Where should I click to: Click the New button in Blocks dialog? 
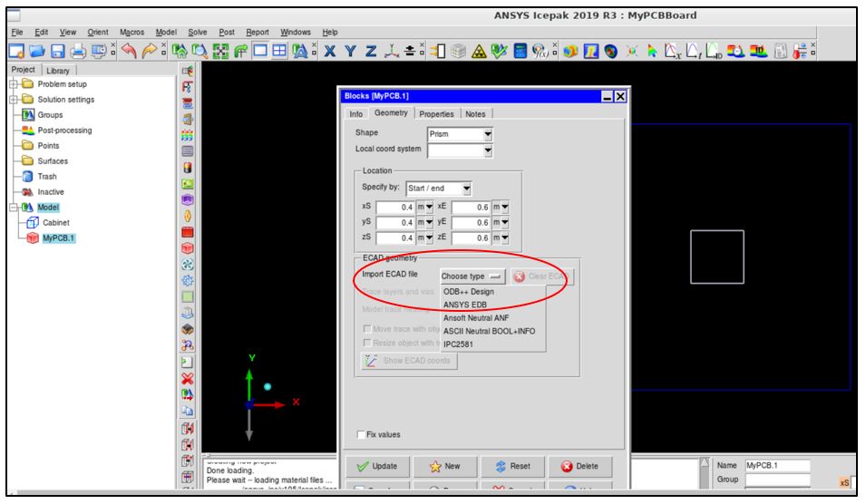coord(445,467)
